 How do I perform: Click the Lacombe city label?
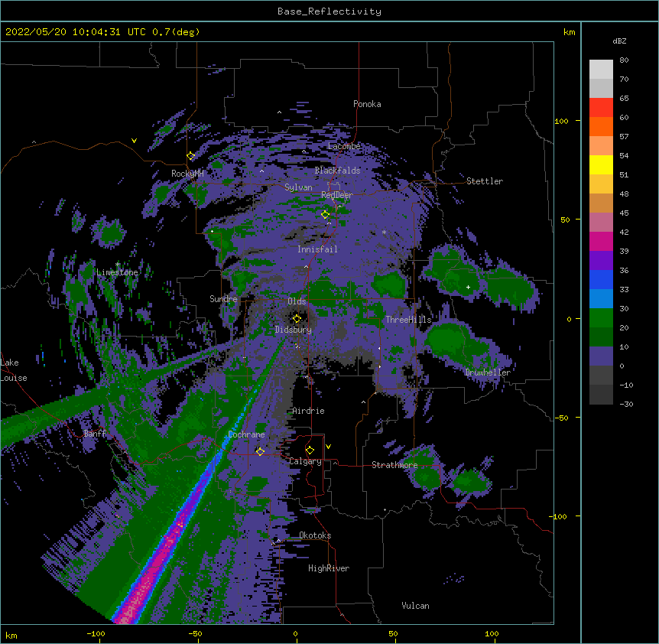pos(344,146)
